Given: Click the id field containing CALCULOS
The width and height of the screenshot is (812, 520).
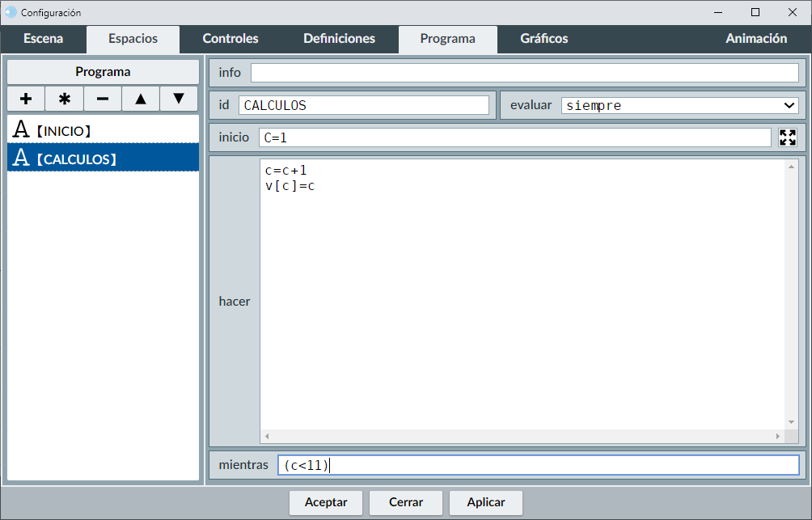Looking at the screenshot, I should pyautogui.click(x=363, y=105).
